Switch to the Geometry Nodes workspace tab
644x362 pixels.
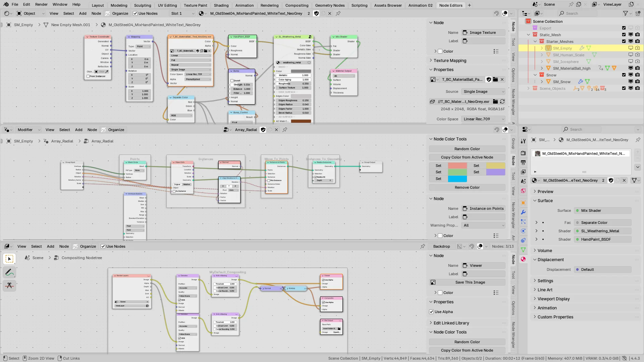coord(330,5)
